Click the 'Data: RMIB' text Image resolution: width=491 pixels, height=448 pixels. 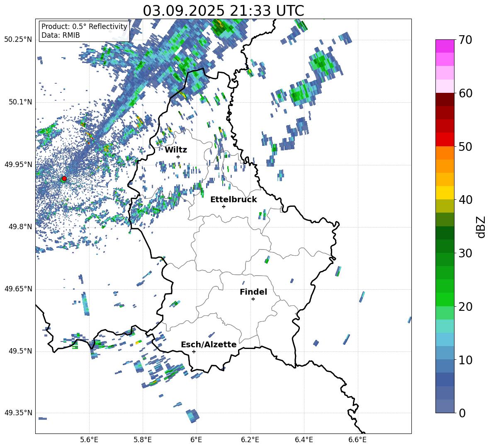coord(61,35)
